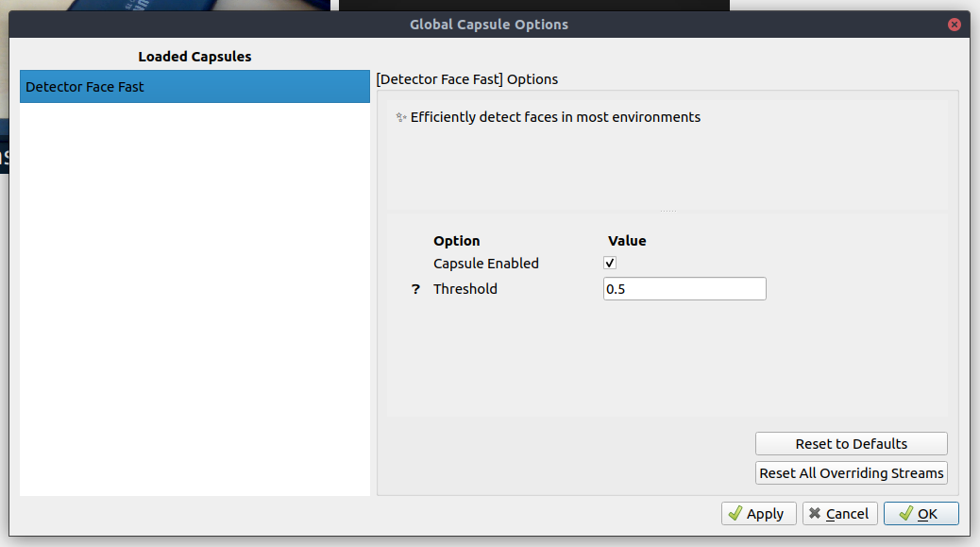Click the sparkle icon beside capsule description
Viewport: 980px width, 547px height.
400,117
